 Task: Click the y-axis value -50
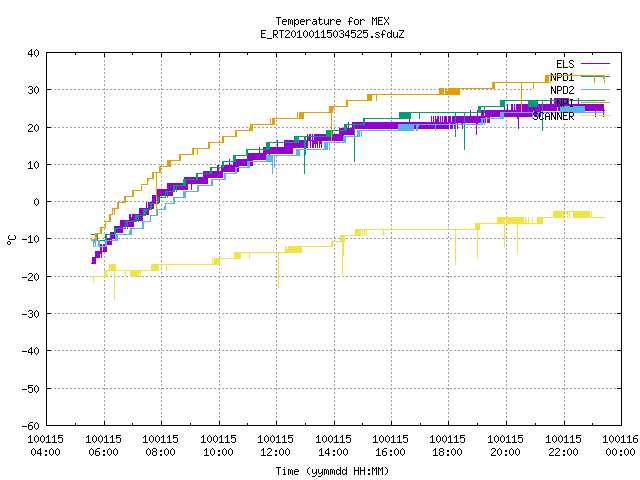pyautogui.click(x=31, y=389)
